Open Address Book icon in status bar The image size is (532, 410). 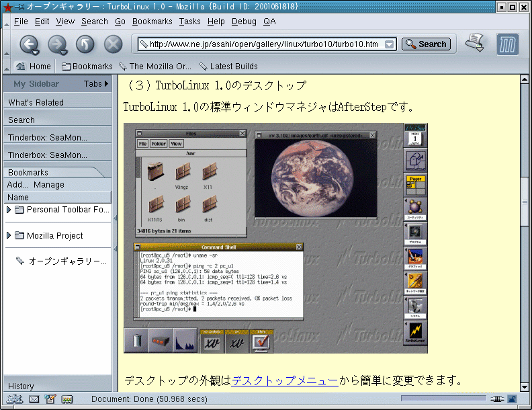[67, 399]
